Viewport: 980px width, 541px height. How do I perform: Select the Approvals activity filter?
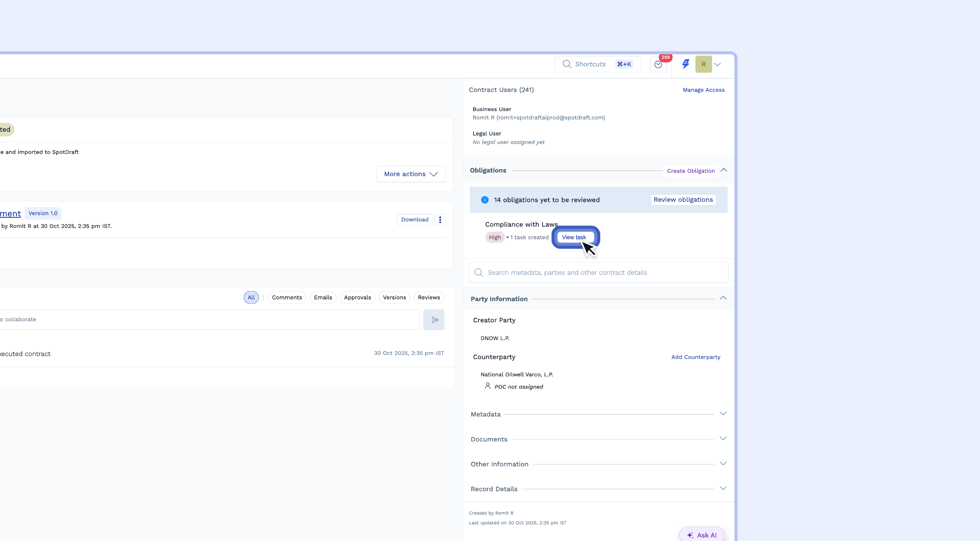(x=357, y=297)
